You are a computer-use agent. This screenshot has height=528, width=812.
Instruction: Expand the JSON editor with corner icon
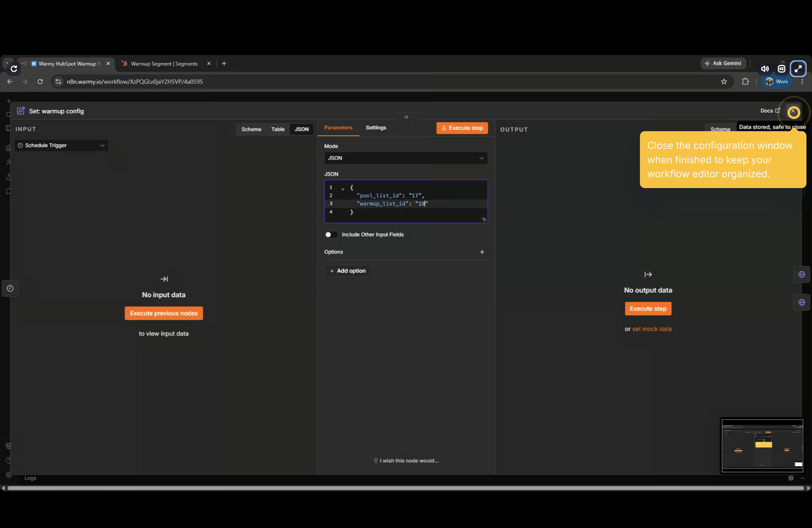click(x=484, y=220)
